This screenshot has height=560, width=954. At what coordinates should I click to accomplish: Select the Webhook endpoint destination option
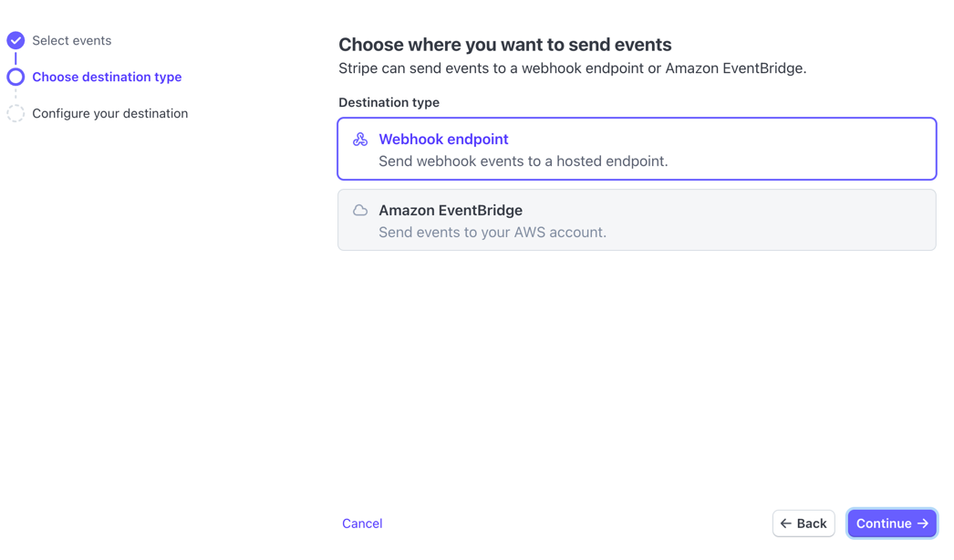[x=637, y=149]
